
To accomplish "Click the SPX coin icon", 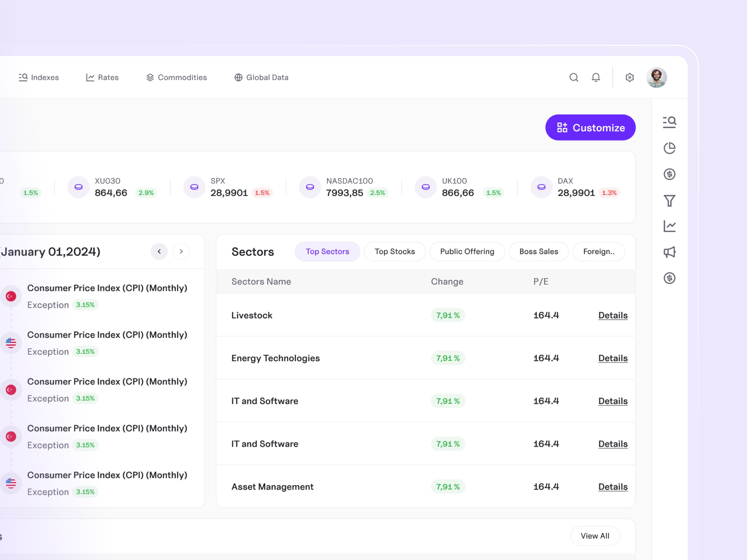I will pyautogui.click(x=194, y=187).
